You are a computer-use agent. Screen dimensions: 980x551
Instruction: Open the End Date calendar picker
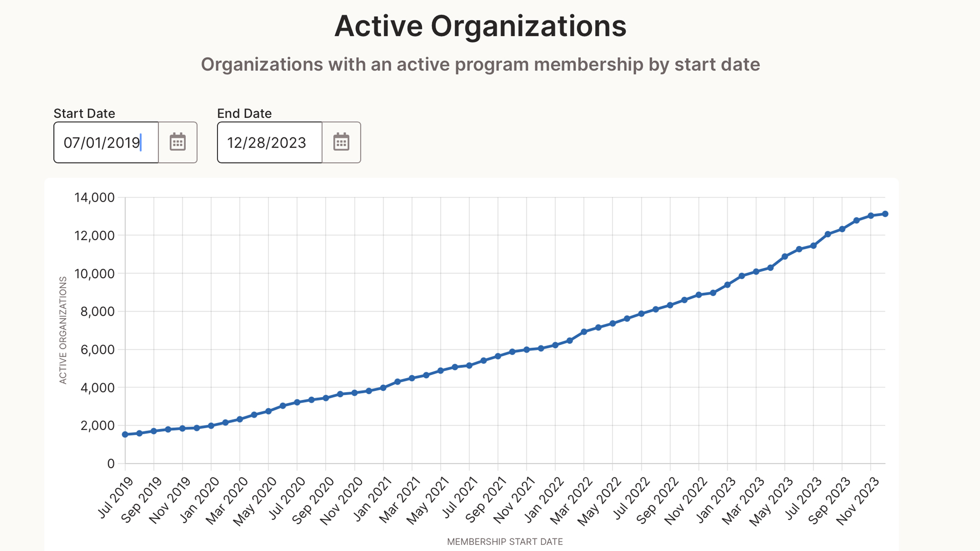[x=341, y=142]
